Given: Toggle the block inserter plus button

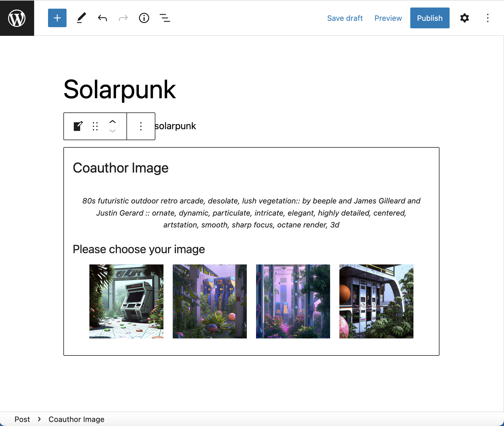Looking at the screenshot, I should click(x=57, y=18).
